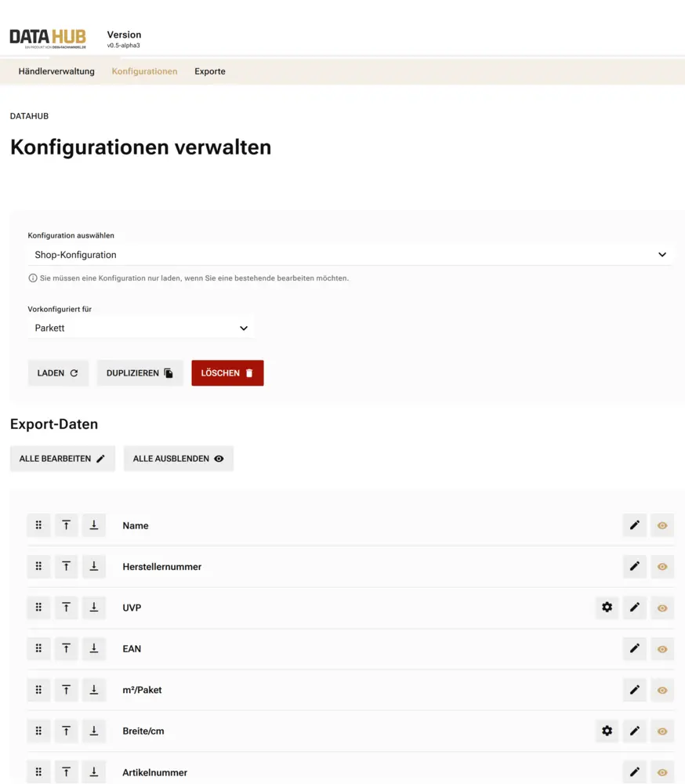Screen dimensions: 685x784
Task: Click drag handle for Artikelnummer row
Action: pyautogui.click(x=38, y=772)
